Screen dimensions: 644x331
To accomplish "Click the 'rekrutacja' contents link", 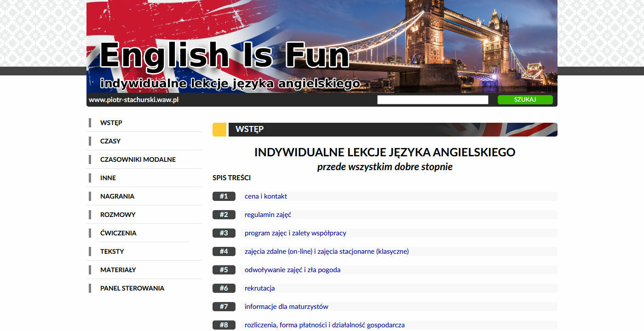I will click(259, 288).
